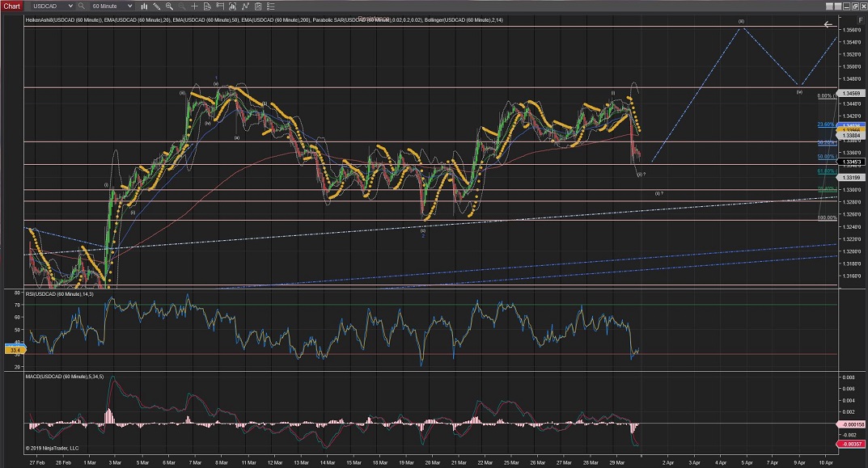Click the 22 Mar date label

tap(485, 462)
